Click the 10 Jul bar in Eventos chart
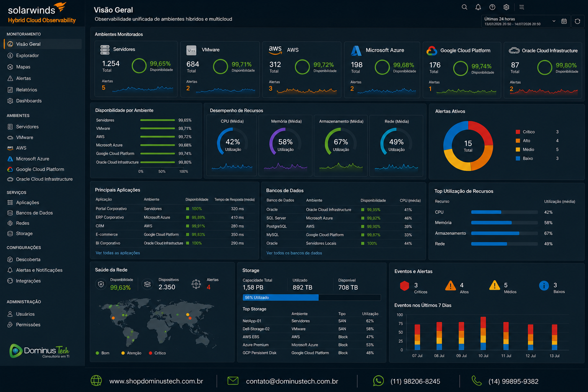This screenshot has height=392, width=588. tap(483, 333)
